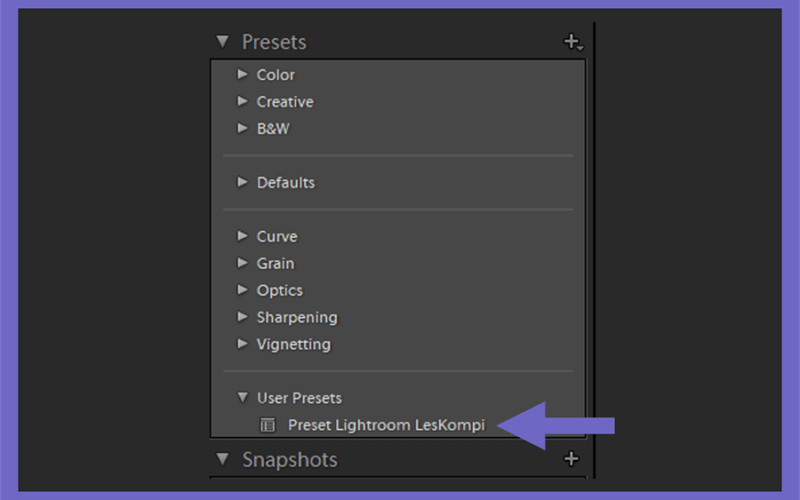Viewport: 800px width, 500px height.
Task: Collapse the Snapshots panel triangle
Action: (x=222, y=459)
